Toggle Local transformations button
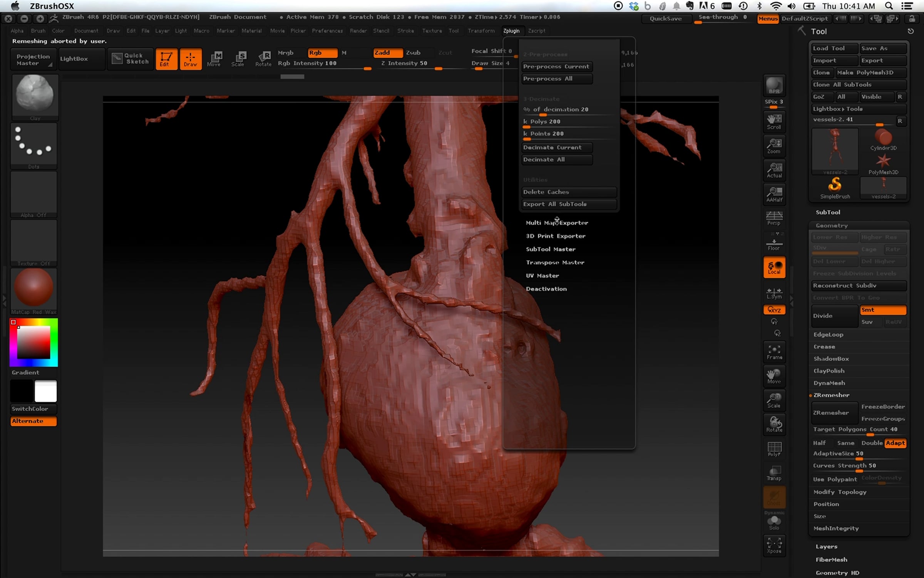 (774, 267)
